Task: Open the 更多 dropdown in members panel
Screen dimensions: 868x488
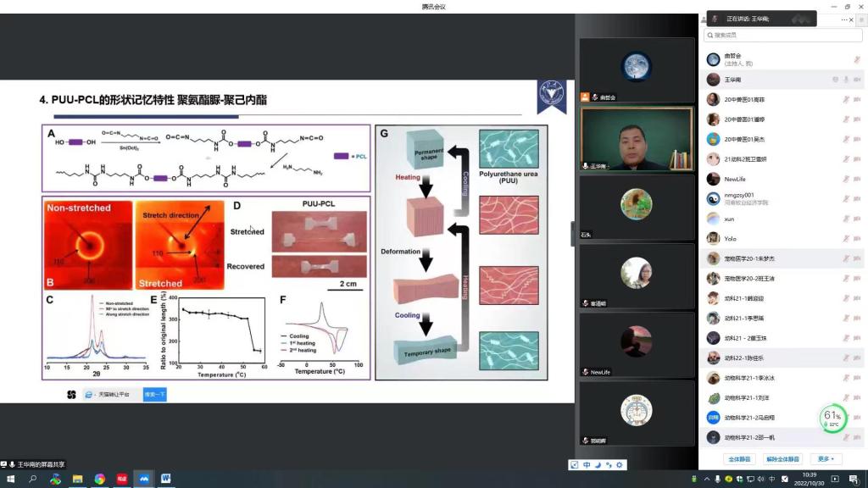Action: point(825,459)
